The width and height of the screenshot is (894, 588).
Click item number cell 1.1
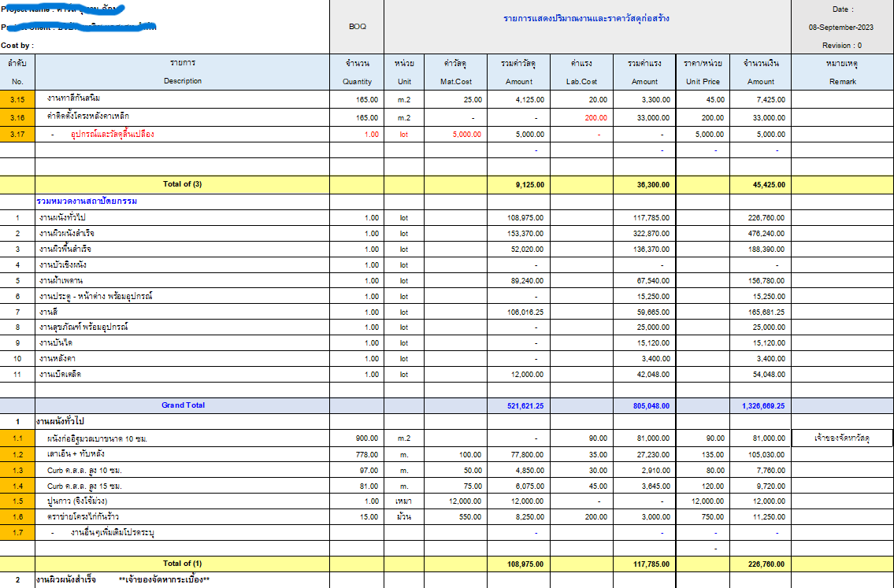point(17,438)
